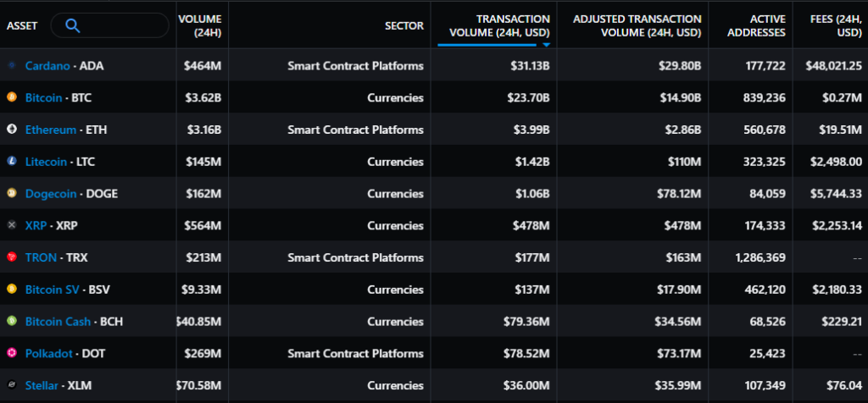Sort by Transaction Volume (24H, USD) header
Viewport: 868px width, 403px height.
click(499, 26)
